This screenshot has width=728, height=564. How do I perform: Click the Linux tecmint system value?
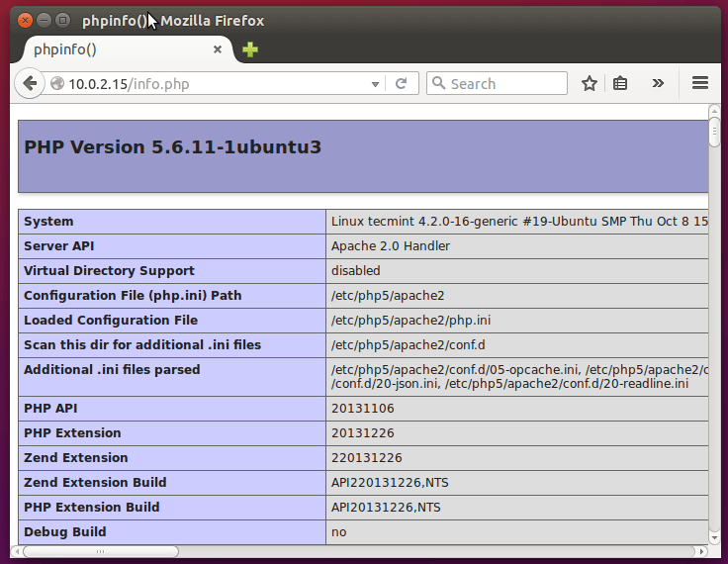click(x=519, y=221)
